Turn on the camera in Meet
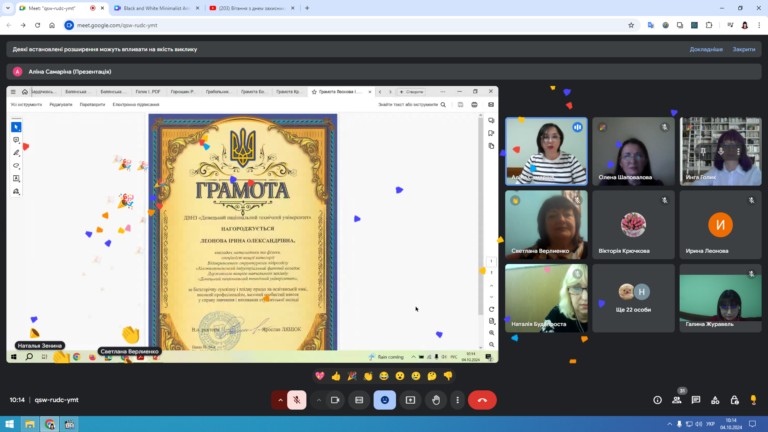This screenshot has height=432, width=768. click(x=335, y=400)
